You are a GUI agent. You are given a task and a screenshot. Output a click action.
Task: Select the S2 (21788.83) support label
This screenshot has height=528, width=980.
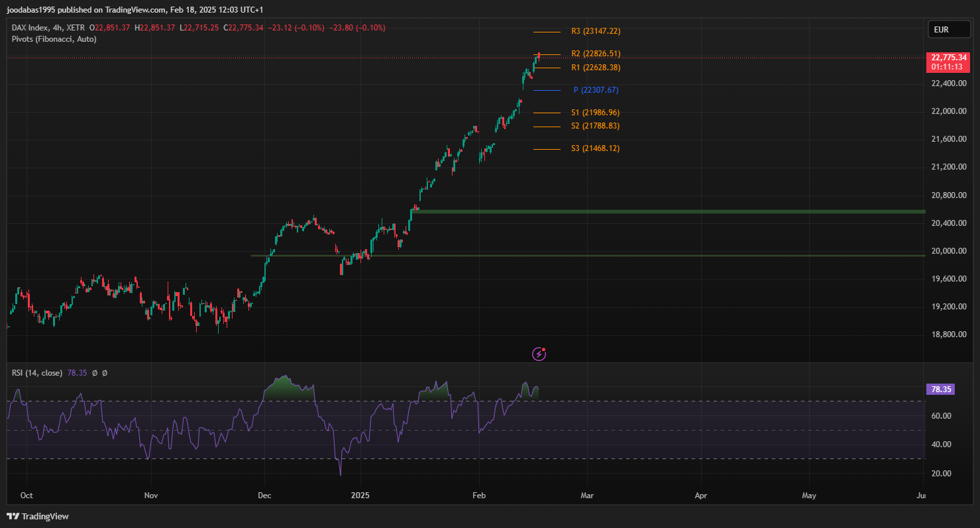pos(595,126)
